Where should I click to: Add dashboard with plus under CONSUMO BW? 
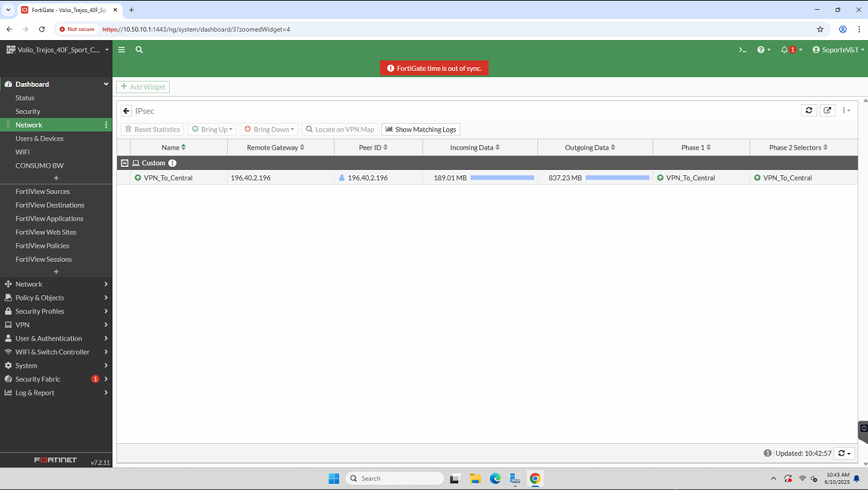pos(56,177)
